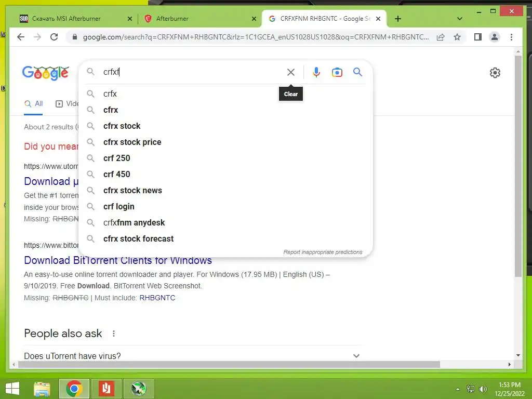The height and width of the screenshot is (399, 532).
Task: Close the Afterburner tab
Action: click(254, 19)
